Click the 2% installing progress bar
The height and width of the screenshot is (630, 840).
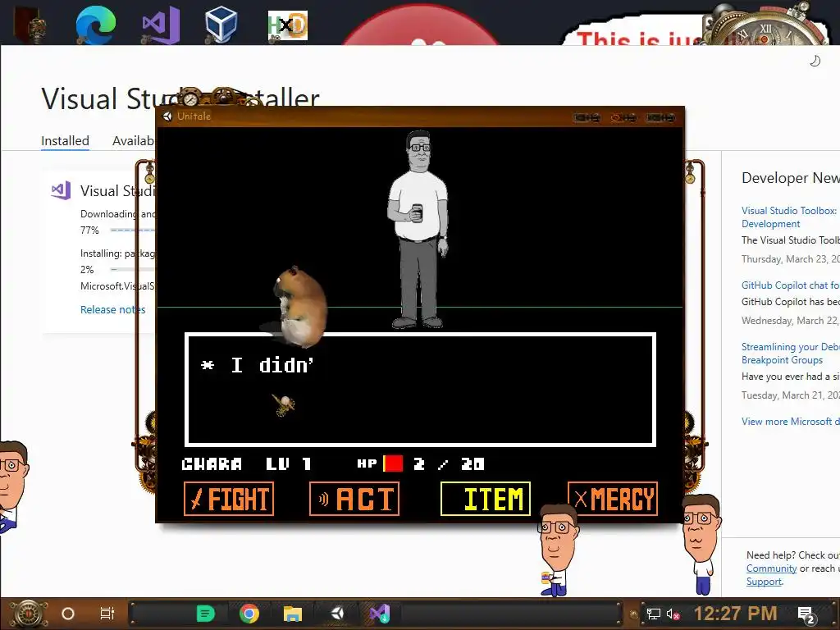pyautogui.click(x=132, y=269)
